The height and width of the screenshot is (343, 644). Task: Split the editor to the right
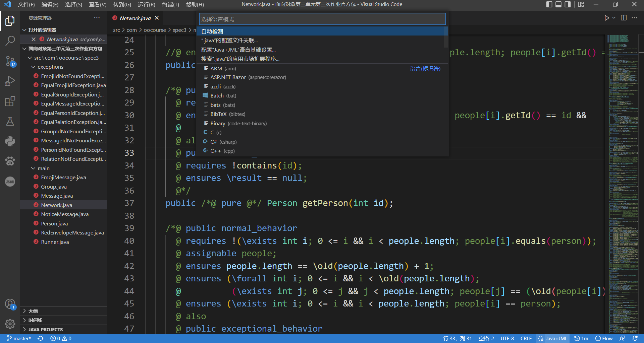click(x=624, y=18)
